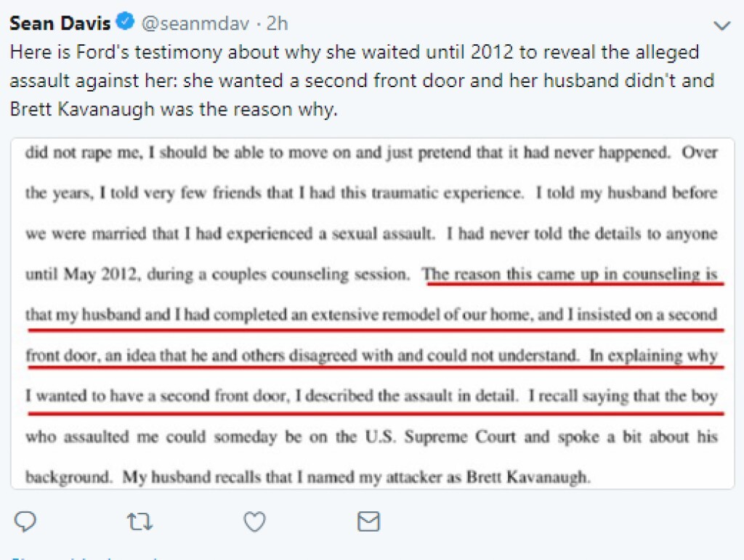Retweet Sean Davis's tweet
744x560 pixels.
(137, 520)
